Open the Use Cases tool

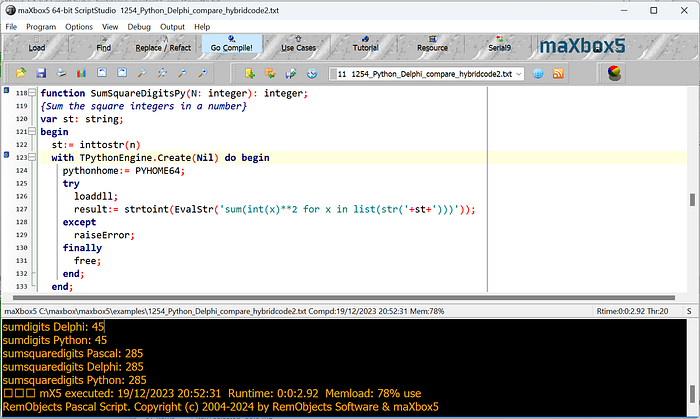(x=298, y=45)
